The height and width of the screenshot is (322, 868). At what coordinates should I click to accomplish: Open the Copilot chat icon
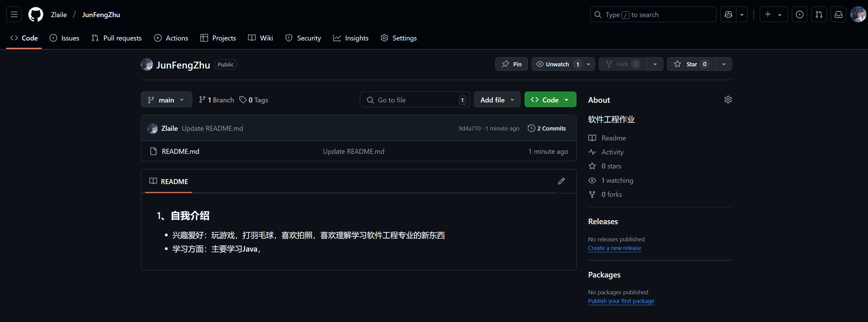click(728, 15)
